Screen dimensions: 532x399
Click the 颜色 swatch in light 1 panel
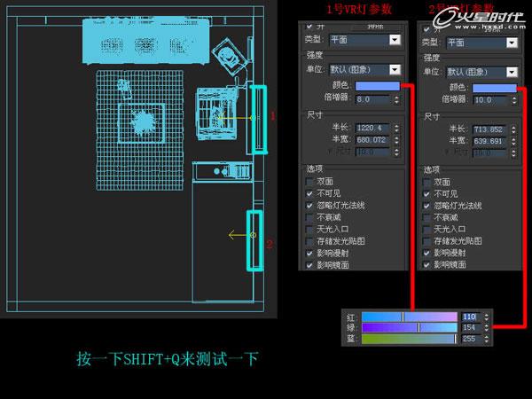click(378, 86)
